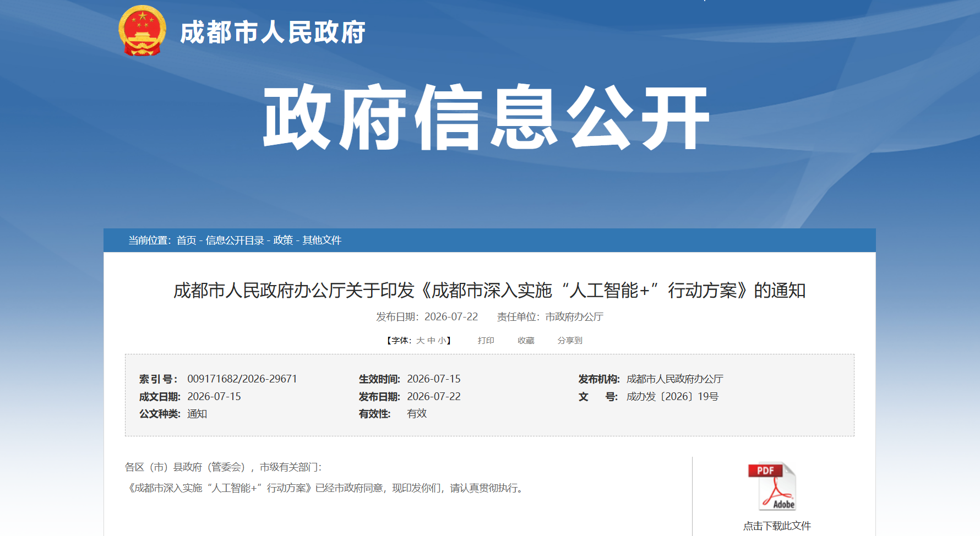Set font size to 小
The height and width of the screenshot is (536, 980).
click(x=442, y=341)
